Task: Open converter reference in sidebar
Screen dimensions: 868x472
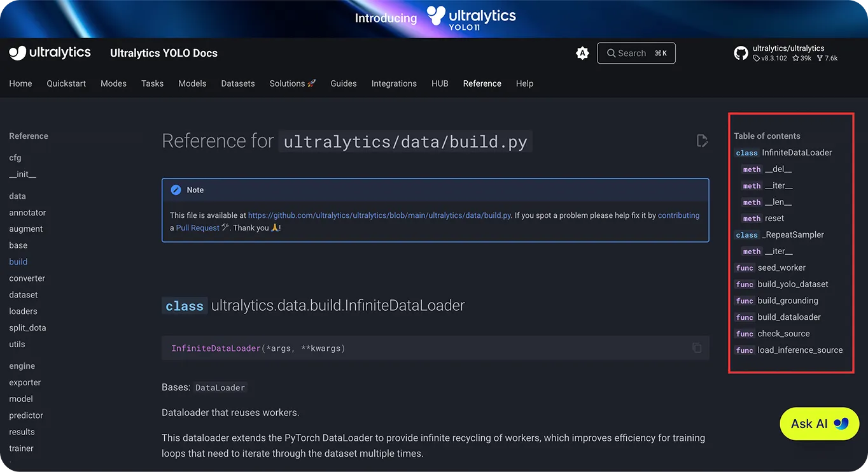Action: (27, 278)
